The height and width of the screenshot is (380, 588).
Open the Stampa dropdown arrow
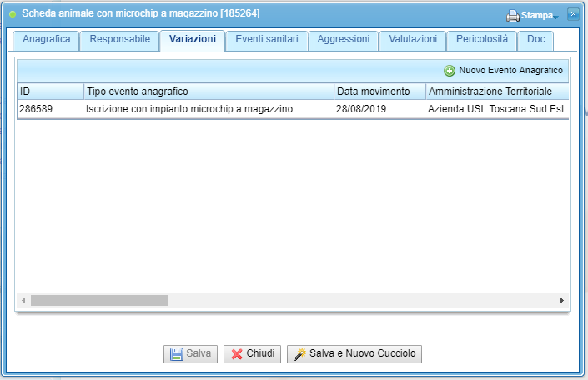pyautogui.click(x=555, y=17)
